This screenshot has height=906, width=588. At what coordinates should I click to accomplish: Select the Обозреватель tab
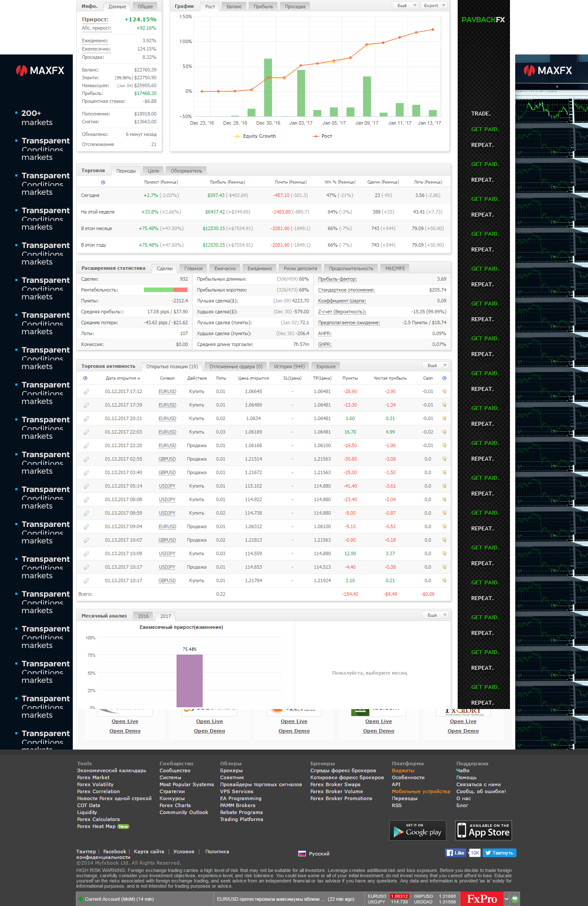click(x=186, y=171)
